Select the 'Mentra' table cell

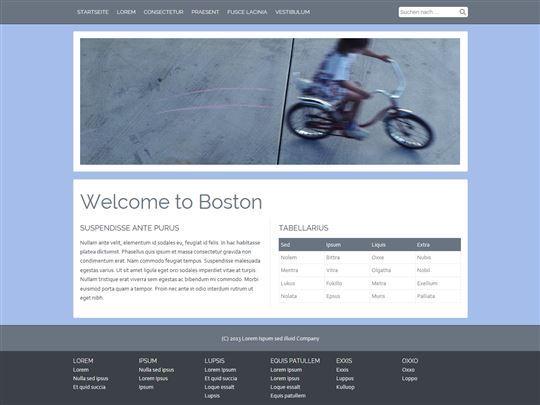[x=289, y=270]
